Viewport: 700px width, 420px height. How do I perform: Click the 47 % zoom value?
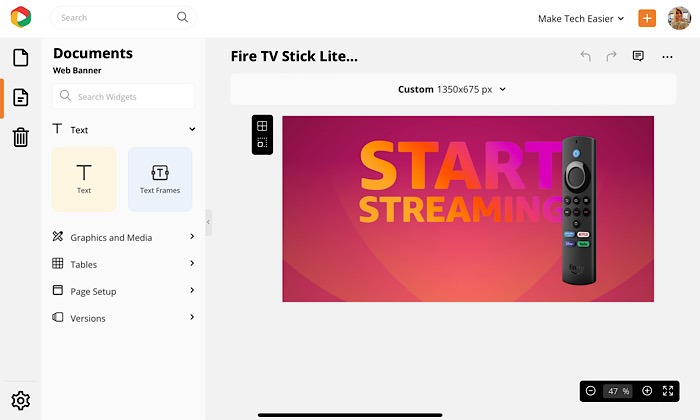coord(618,391)
